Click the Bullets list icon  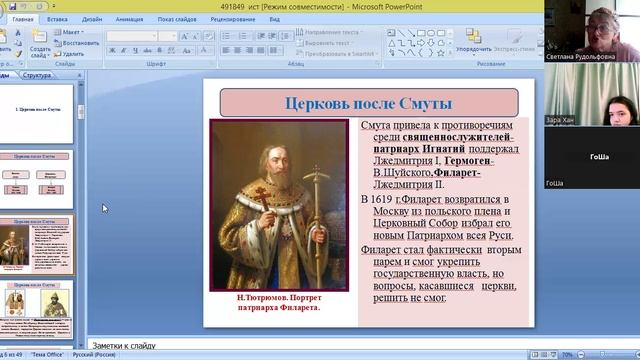coord(227,36)
